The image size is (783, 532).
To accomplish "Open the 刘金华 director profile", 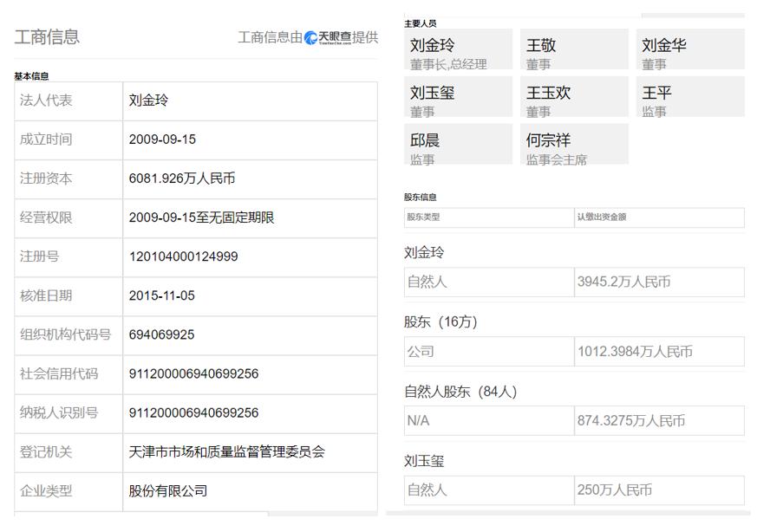I will [689, 49].
